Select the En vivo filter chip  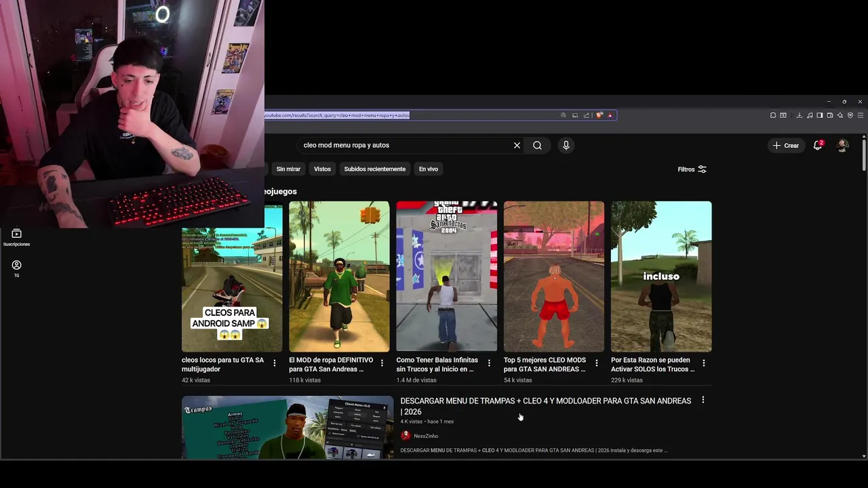428,169
